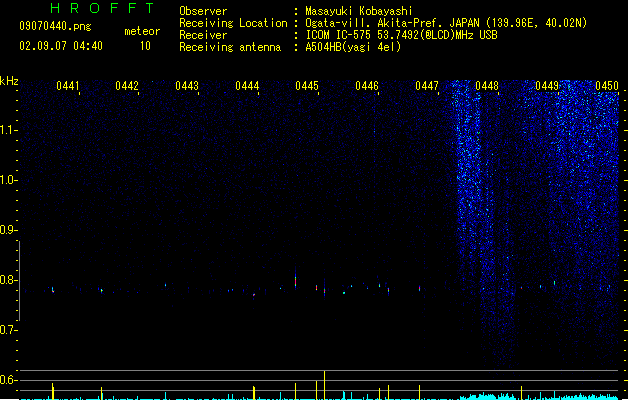Screen dimensions: 629x400
Task: Select the filename 09070440.png
Action: [55, 27]
